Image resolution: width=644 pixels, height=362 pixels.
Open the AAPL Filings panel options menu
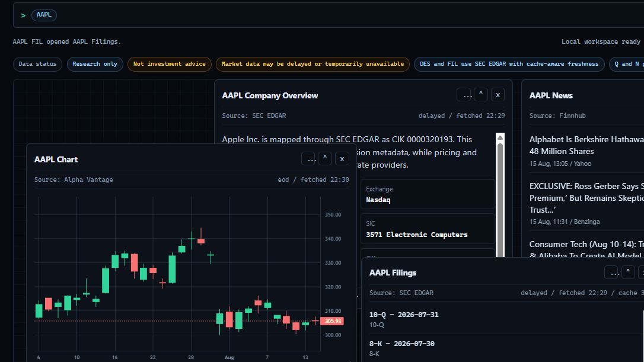tap(611, 272)
